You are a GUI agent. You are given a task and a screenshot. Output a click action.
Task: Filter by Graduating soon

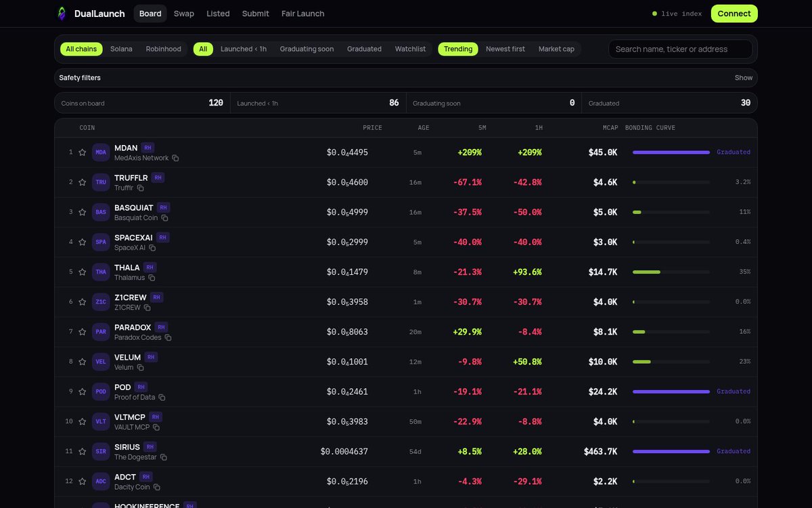coord(307,49)
